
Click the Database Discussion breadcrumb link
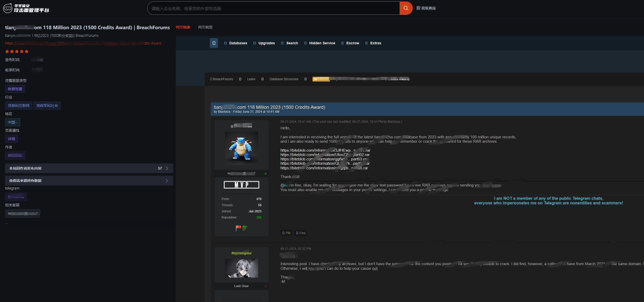click(x=284, y=79)
